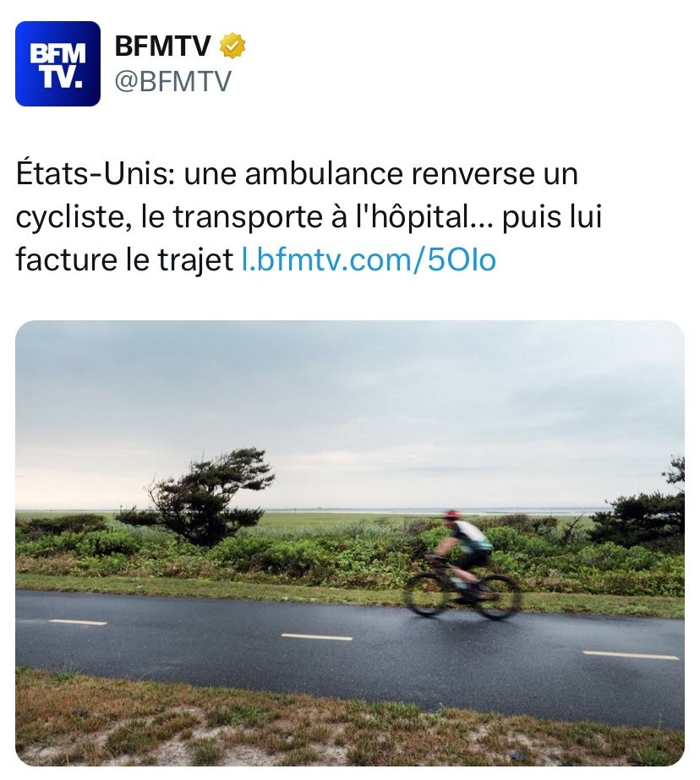Click the bicycle's rear wheel in photo
Screen dimensions: 700x780
pos(498,597)
